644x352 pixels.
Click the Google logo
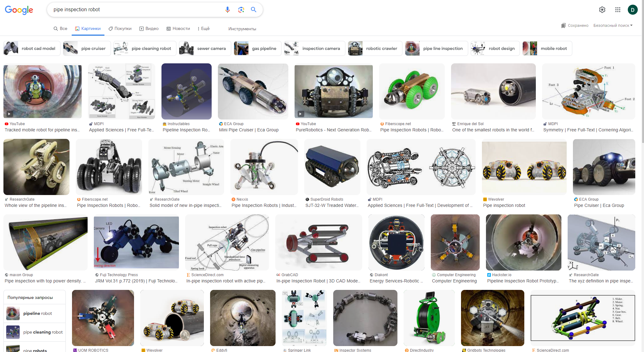(19, 10)
